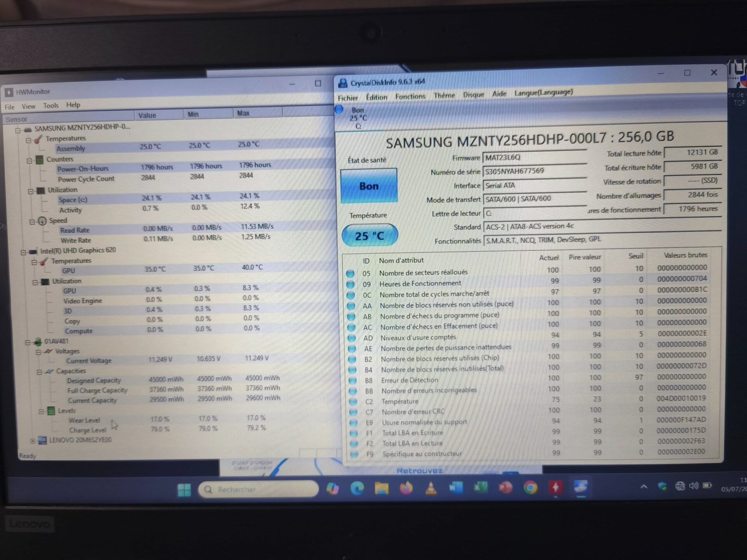Click the battery icon next to 01AV481

click(38, 342)
